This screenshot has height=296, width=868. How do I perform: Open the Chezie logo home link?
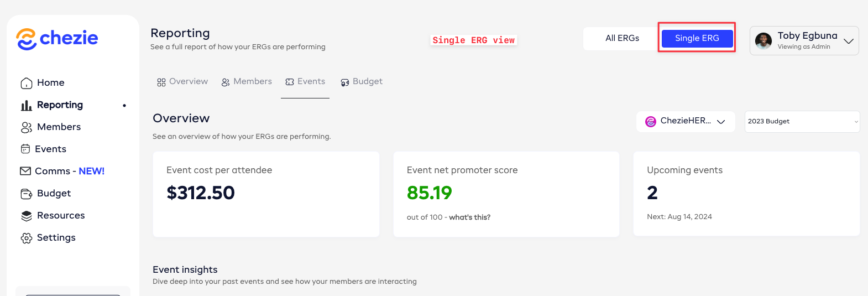[x=57, y=38]
